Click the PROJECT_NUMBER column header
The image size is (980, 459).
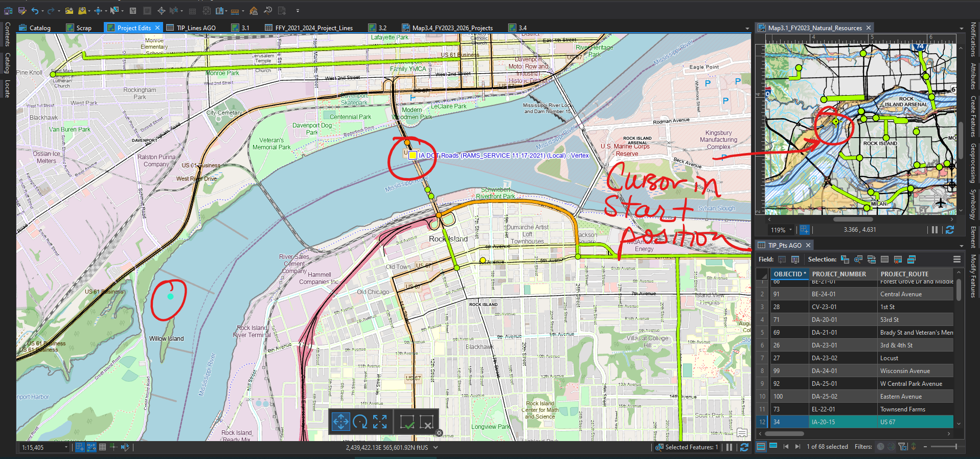839,274
